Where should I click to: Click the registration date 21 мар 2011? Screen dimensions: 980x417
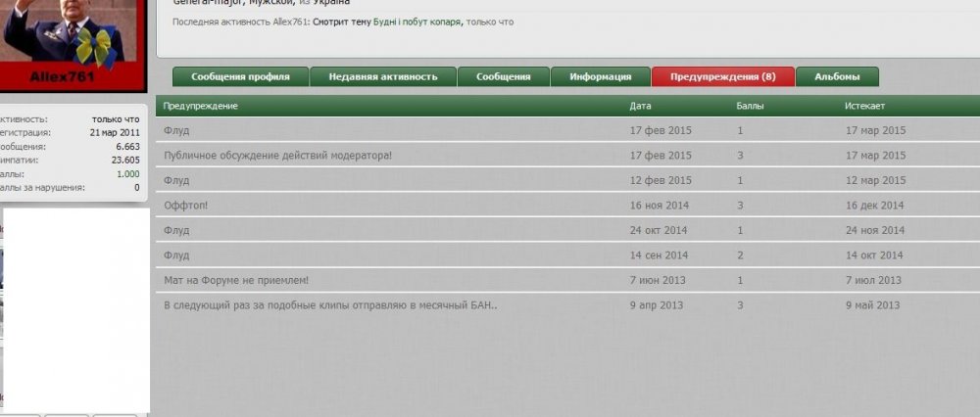point(115,133)
